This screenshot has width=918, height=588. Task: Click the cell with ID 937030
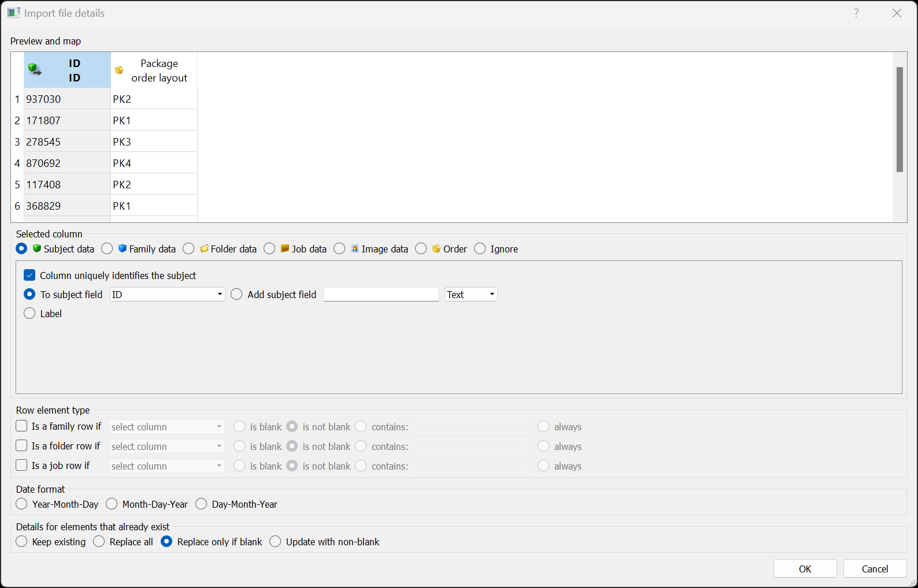pos(67,99)
